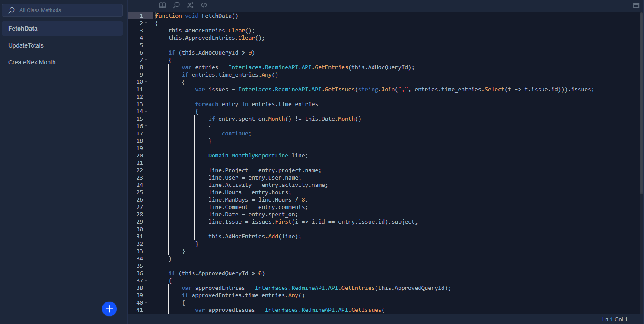Click the code brackets icon in editor toolbar
This screenshot has height=324, width=644.
(204, 5)
